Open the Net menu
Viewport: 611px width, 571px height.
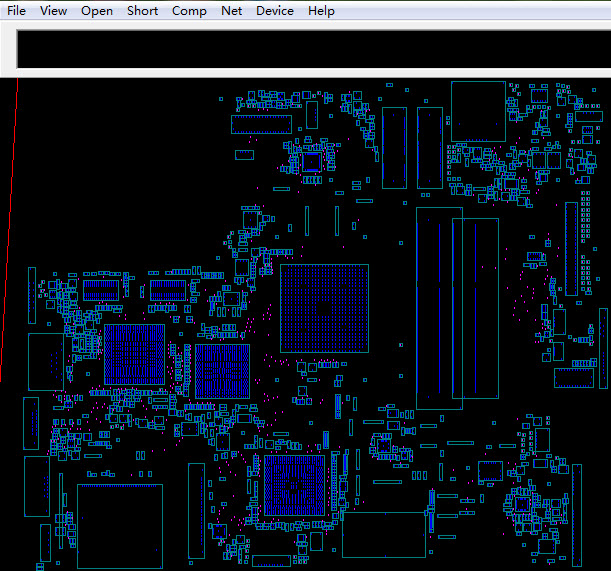coord(231,11)
